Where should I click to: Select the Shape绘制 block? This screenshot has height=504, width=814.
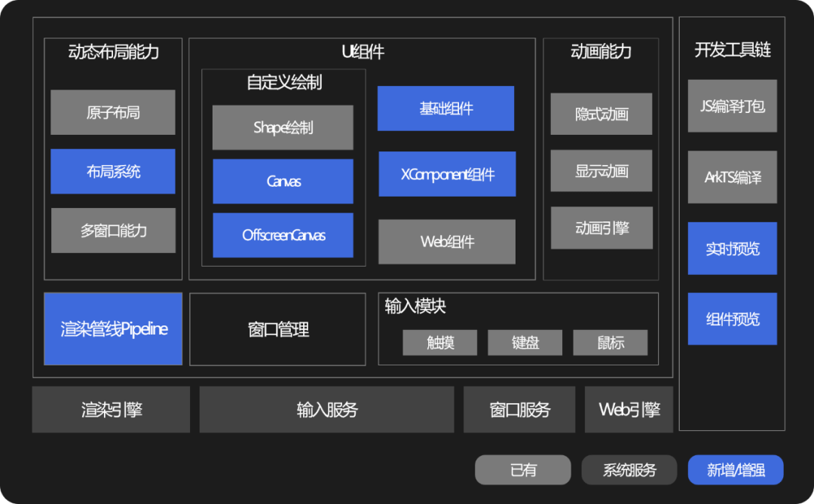coord(283,127)
